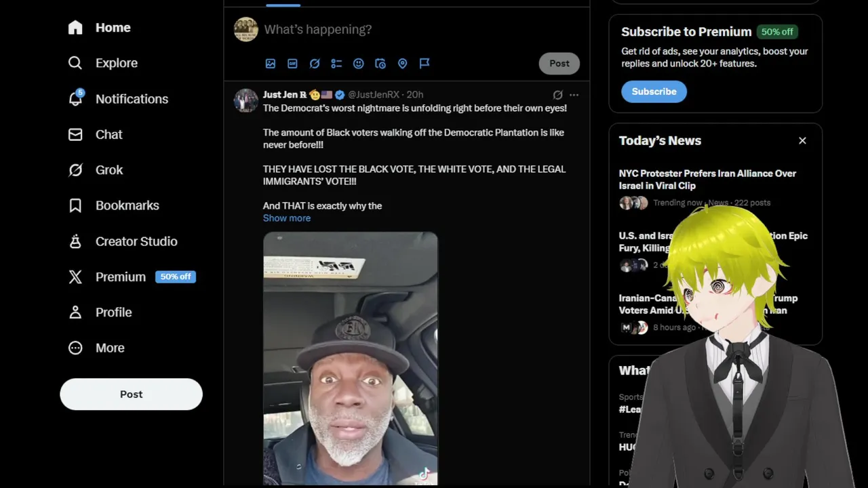Viewport: 868px width, 488px height.
Task: Select the flag icon in composer toolbar
Action: (x=425, y=64)
